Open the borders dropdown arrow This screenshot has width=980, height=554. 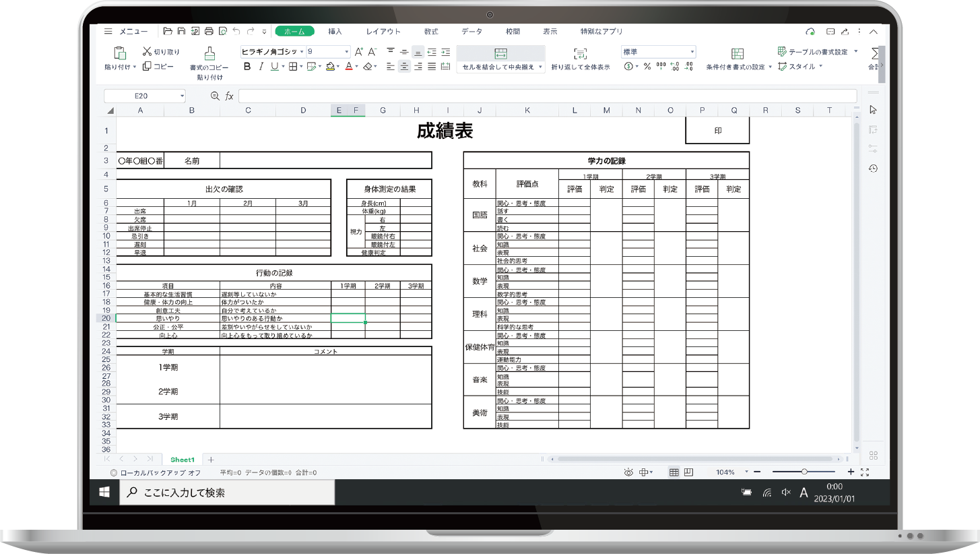pyautogui.click(x=300, y=67)
